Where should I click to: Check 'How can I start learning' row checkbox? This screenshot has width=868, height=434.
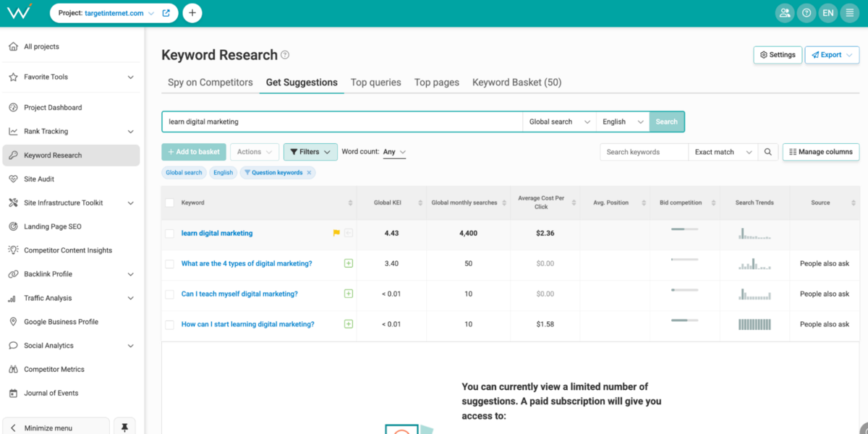[170, 325]
